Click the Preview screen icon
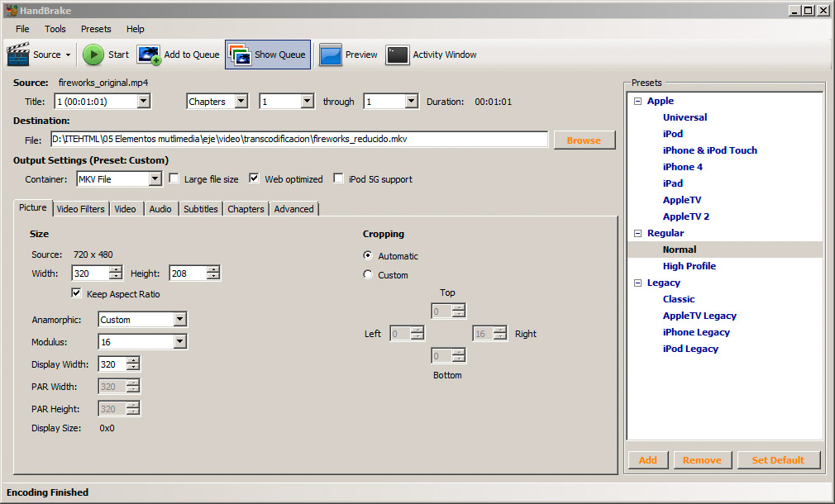Screen dimensions: 835x504 [330, 55]
